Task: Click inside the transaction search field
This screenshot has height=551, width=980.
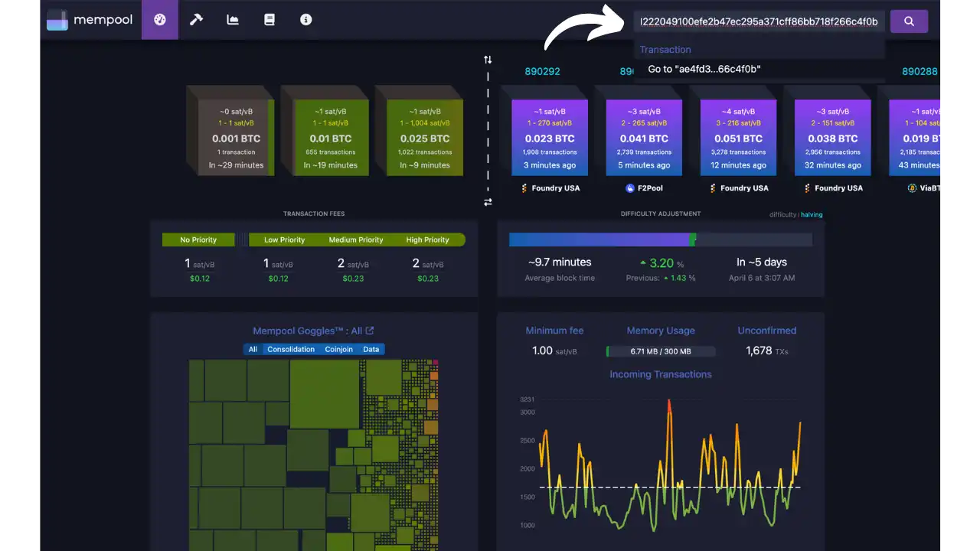Action: [x=760, y=21]
